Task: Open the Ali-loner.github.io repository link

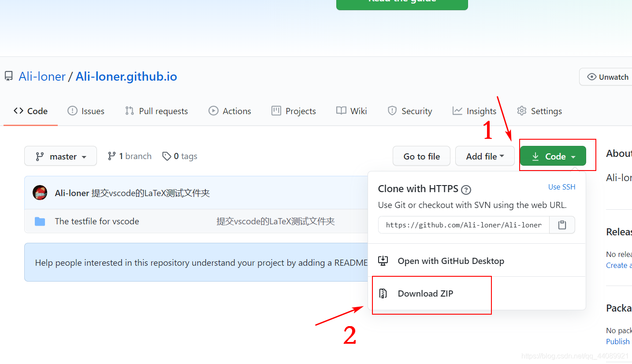Action: 126,77
